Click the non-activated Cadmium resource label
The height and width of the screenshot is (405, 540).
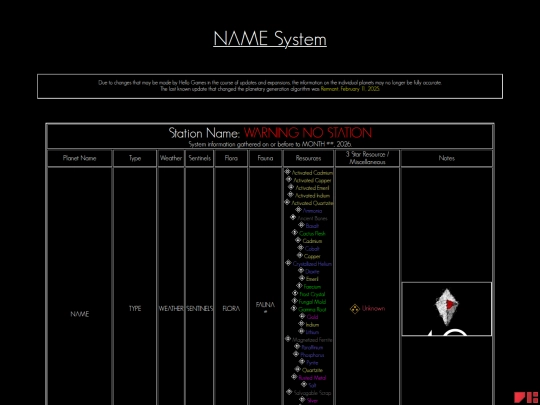(x=312, y=241)
